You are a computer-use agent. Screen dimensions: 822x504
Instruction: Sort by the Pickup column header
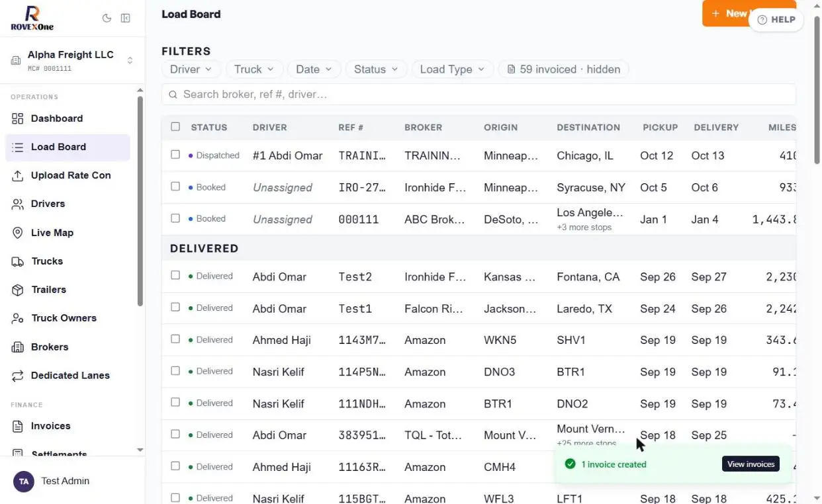[660, 127]
